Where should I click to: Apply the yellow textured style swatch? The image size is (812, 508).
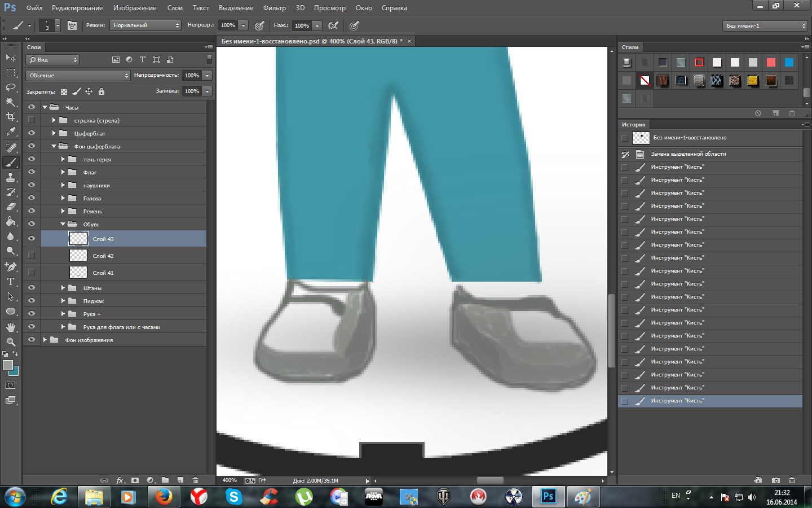[753, 81]
